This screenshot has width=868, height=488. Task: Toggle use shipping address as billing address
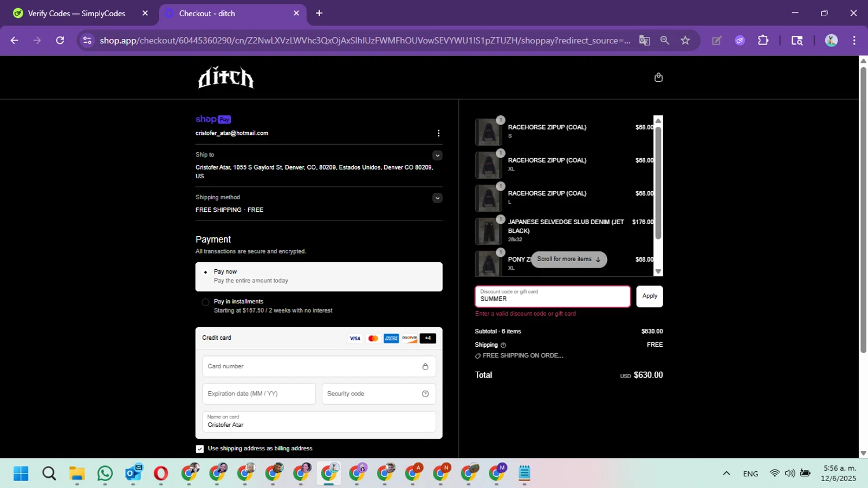(200, 449)
